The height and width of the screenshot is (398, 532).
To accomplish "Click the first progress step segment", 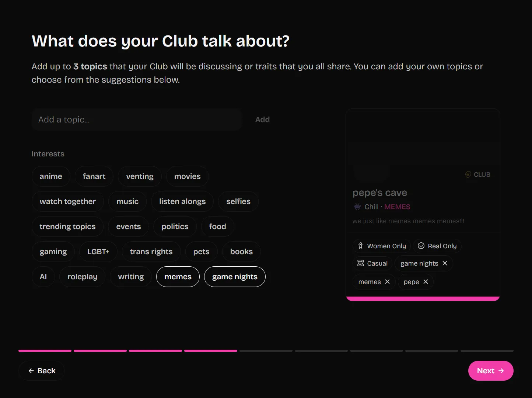I will 45,351.
